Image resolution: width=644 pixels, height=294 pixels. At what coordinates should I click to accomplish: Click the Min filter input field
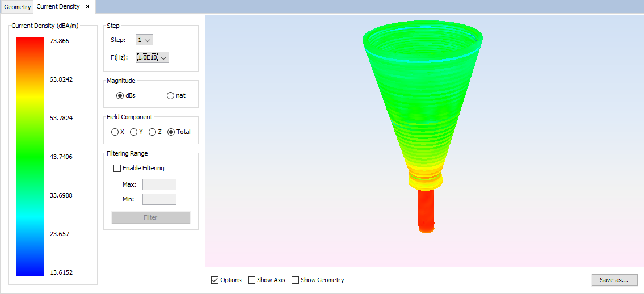click(159, 199)
